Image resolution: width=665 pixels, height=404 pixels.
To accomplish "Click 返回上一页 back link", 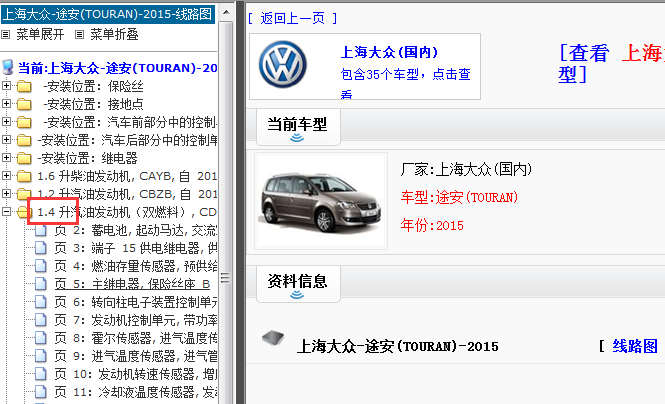I will tap(292, 18).
